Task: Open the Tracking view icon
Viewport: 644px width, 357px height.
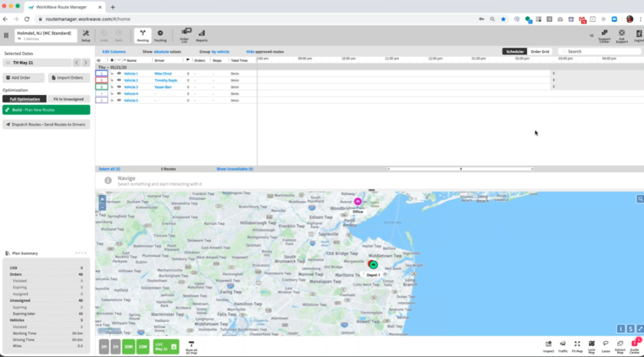Action: (160, 36)
